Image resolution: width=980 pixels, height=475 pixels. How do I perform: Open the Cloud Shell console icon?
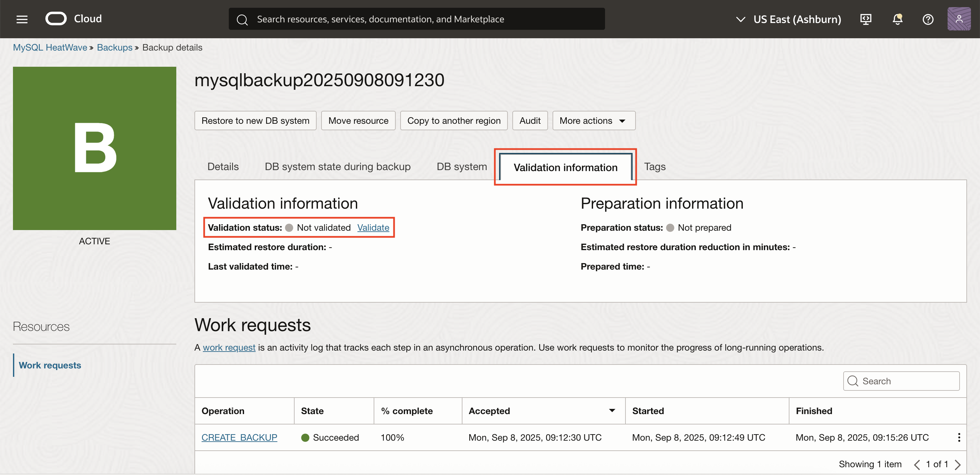(866, 19)
